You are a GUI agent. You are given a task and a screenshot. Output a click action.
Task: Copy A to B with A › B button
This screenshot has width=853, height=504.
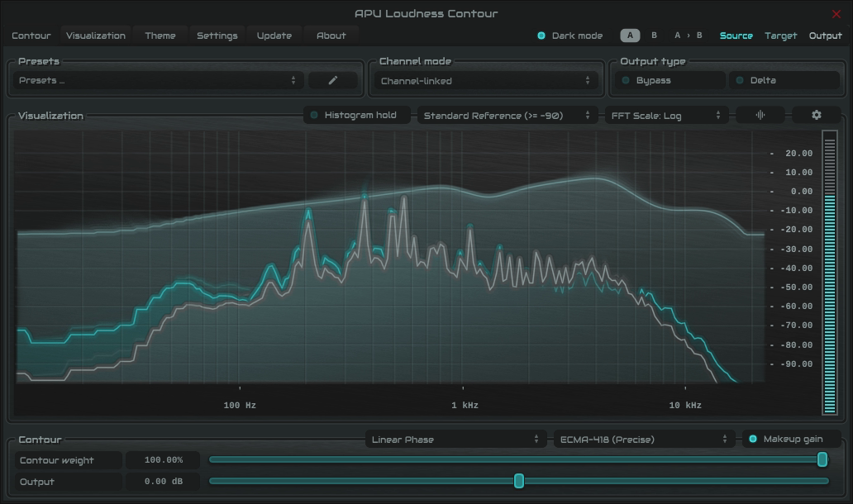(x=689, y=36)
